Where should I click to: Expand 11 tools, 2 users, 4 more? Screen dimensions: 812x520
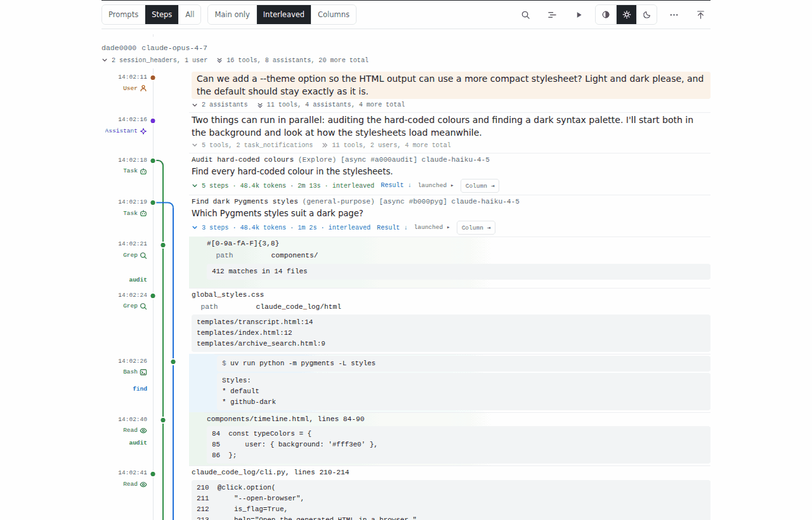[x=386, y=145]
